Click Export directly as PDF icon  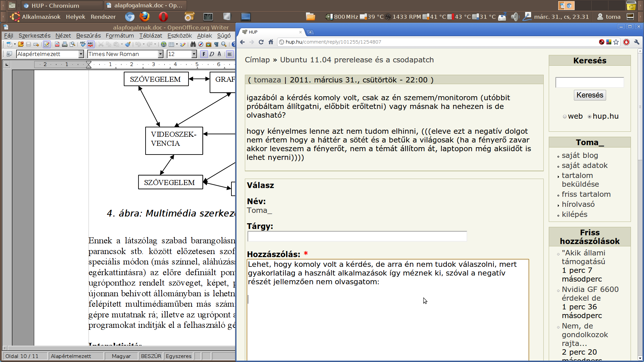click(57, 44)
